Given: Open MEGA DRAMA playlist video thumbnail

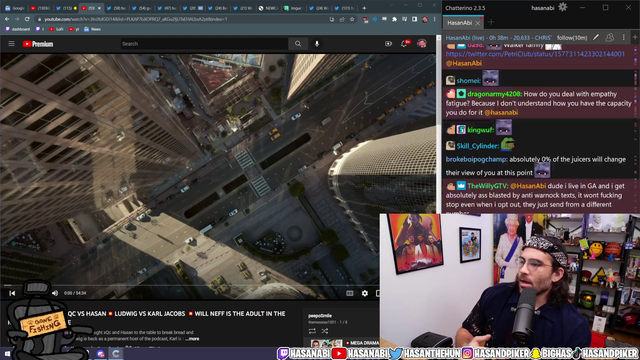Looking at the screenshot, I should click(x=326, y=343).
